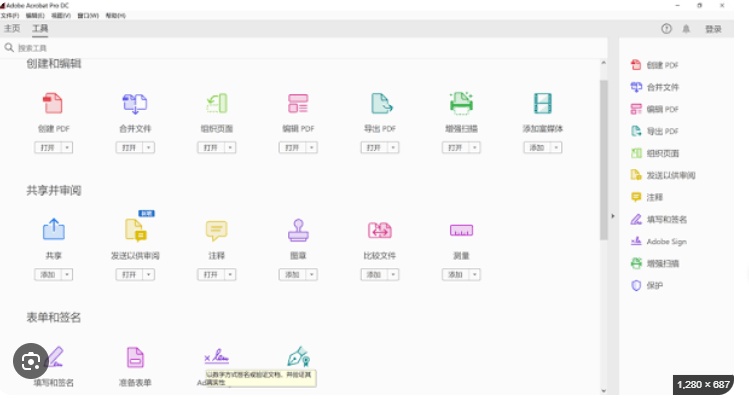Click the 创建 PDF tool icon in main grid
The image size is (749, 399).
tap(53, 103)
